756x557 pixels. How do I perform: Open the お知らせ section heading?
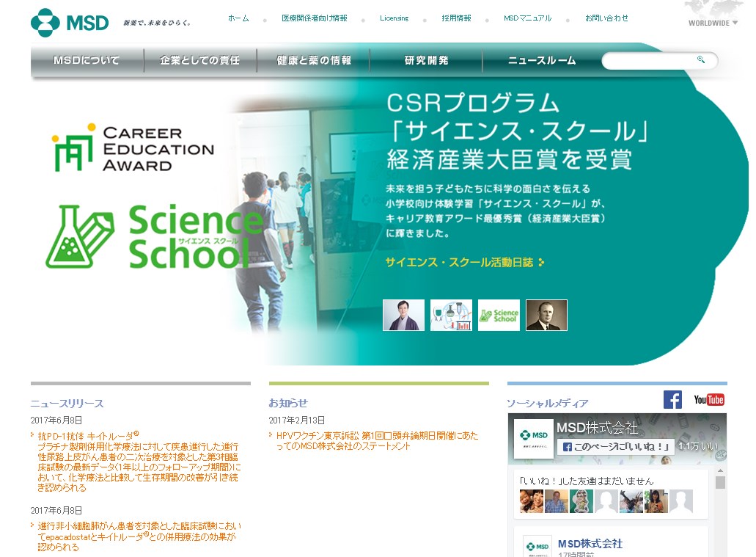click(x=288, y=403)
